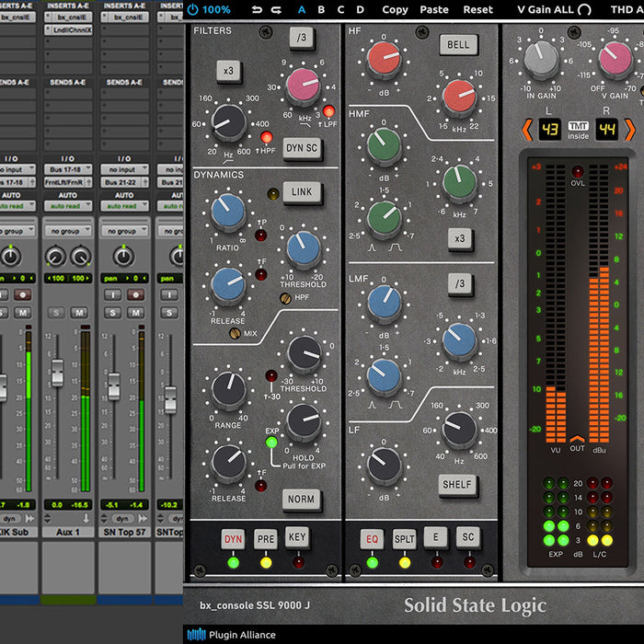Click the orange next TMT channel arrow
The image size is (644, 644).
[x=629, y=130]
